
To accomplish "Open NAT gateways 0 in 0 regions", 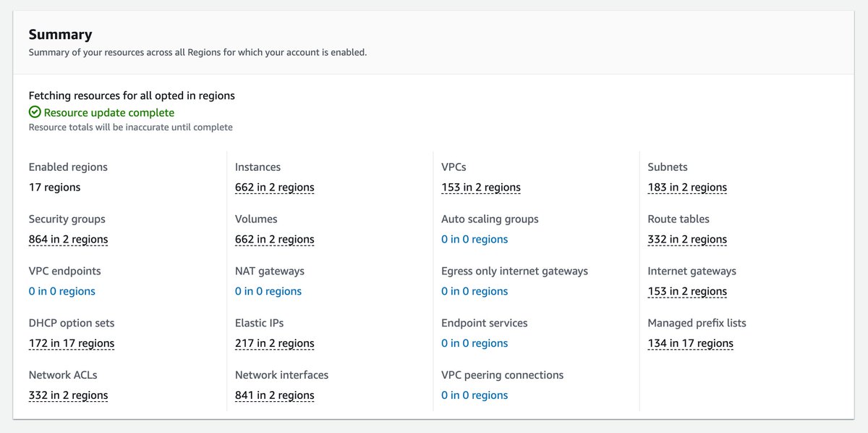I will (x=268, y=292).
